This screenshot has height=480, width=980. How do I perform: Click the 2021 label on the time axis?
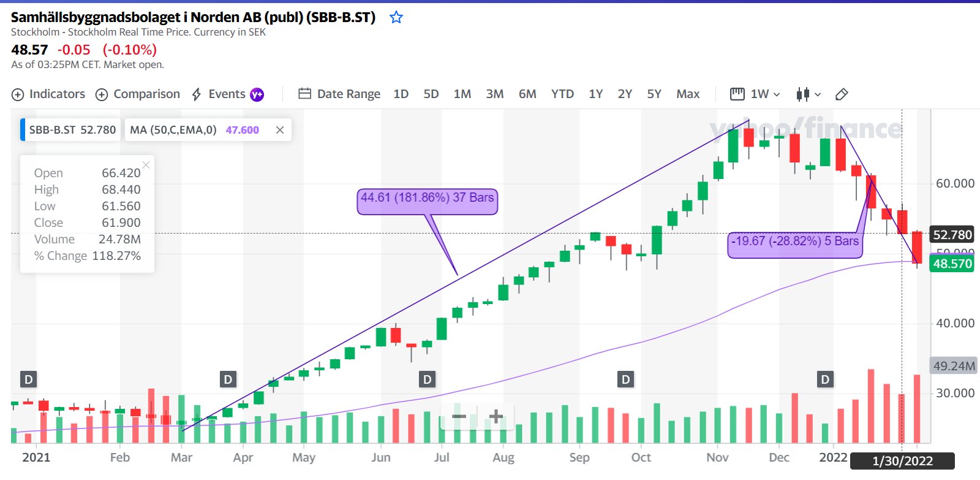coord(36,457)
